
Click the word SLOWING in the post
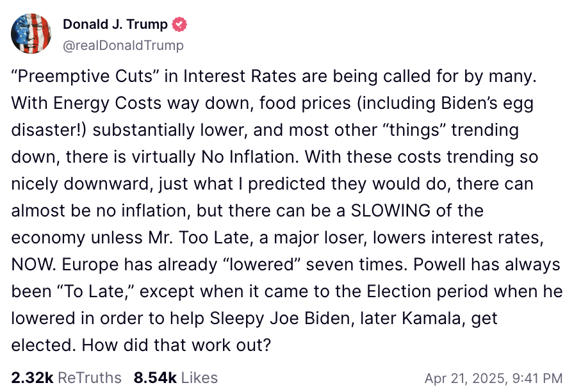click(x=391, y=211)
